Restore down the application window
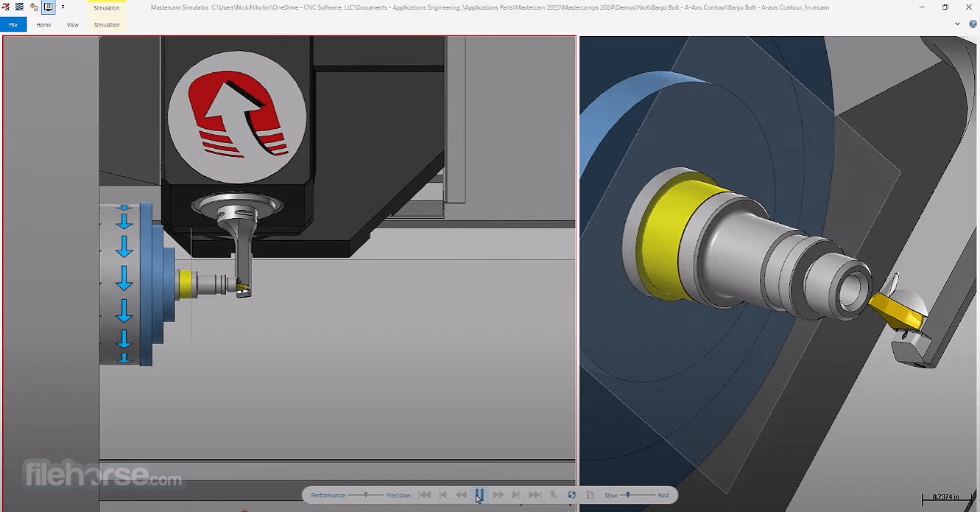 (x=945, y=7)
